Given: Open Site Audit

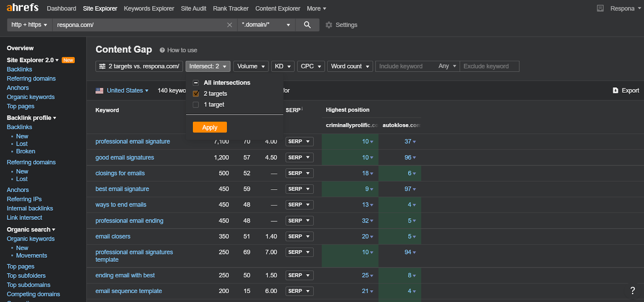Looking at the screenshot, I should point(194,8).
